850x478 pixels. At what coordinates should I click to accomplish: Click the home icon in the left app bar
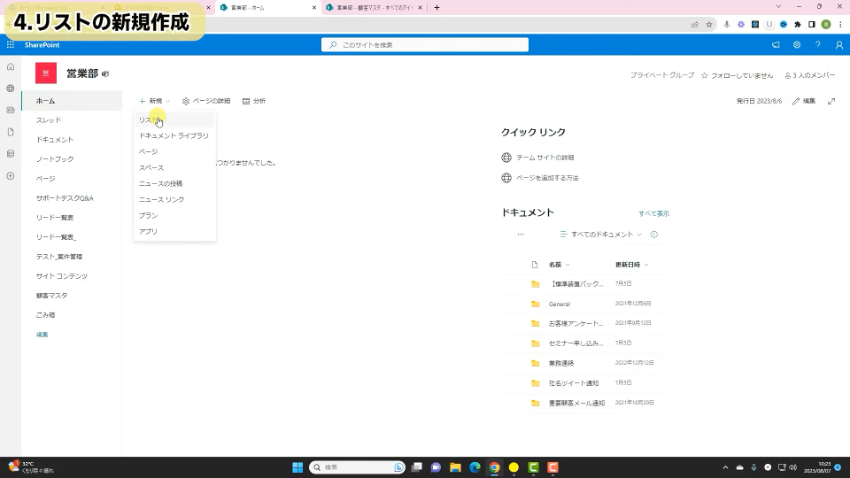click(x=10, y=67)
